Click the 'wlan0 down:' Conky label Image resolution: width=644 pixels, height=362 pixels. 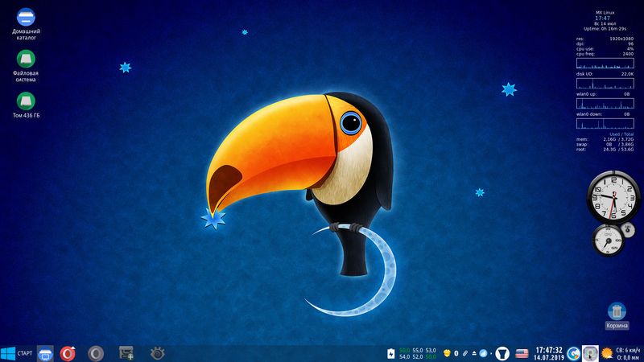pyautogui.click(x=589, y=114)
